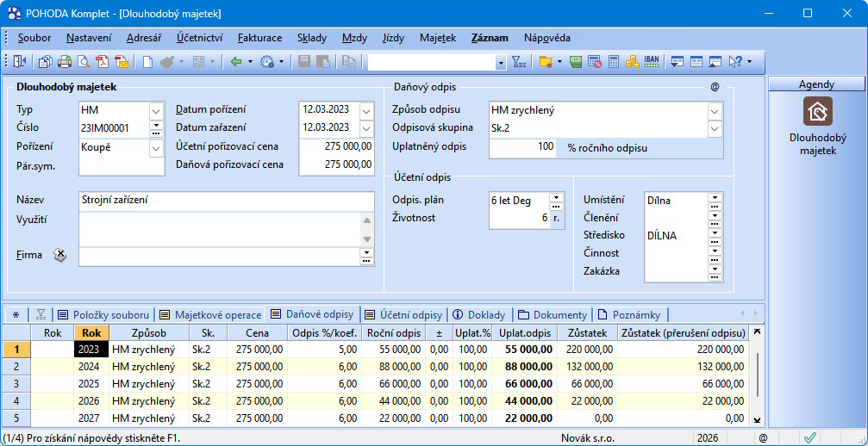Click the IBAN toolbar icon
This screenshot has width=868, height=446.
pos(652,62)
